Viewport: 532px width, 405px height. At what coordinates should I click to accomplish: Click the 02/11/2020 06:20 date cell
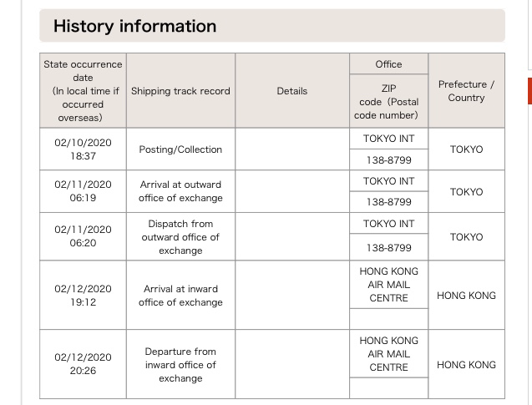click(84, 237)
